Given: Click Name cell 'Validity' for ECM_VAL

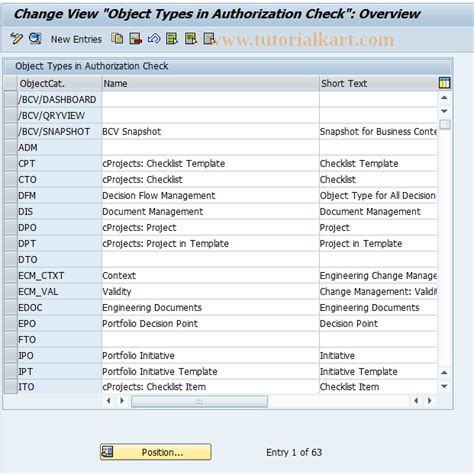Looking at the screenshot, I should (210, 291).
